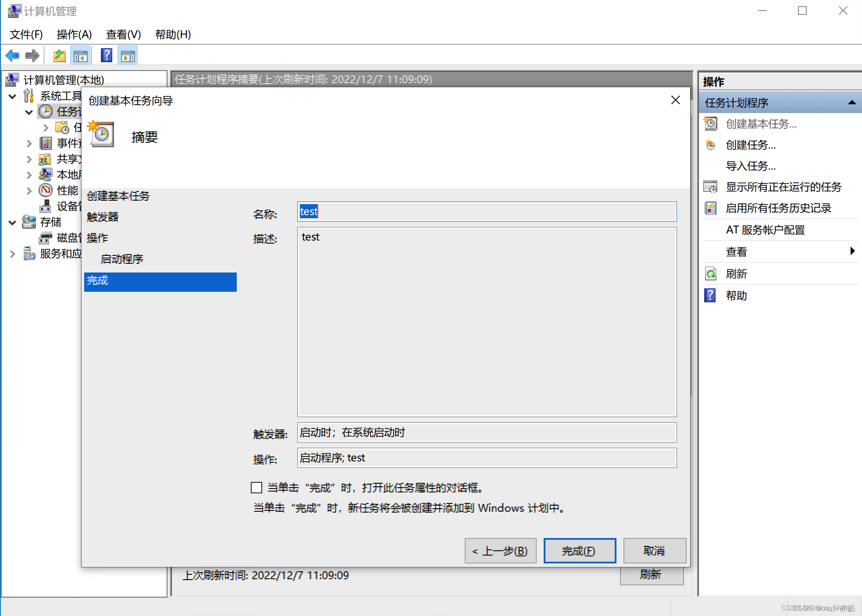Image resolution: width=862 pixels, height=616 pixels.
Task: Click 显示所有正在运行的任务 icon
Action: [x=711, y=187]
